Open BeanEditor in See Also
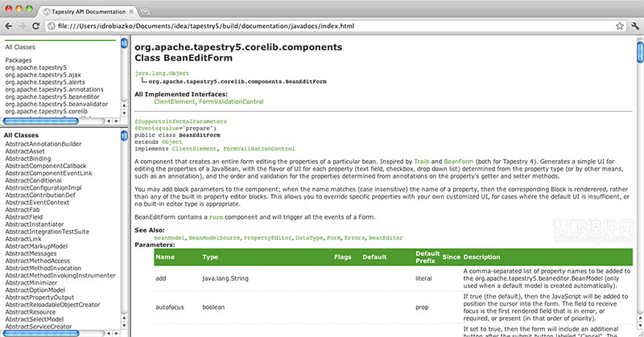 [386, 237]
